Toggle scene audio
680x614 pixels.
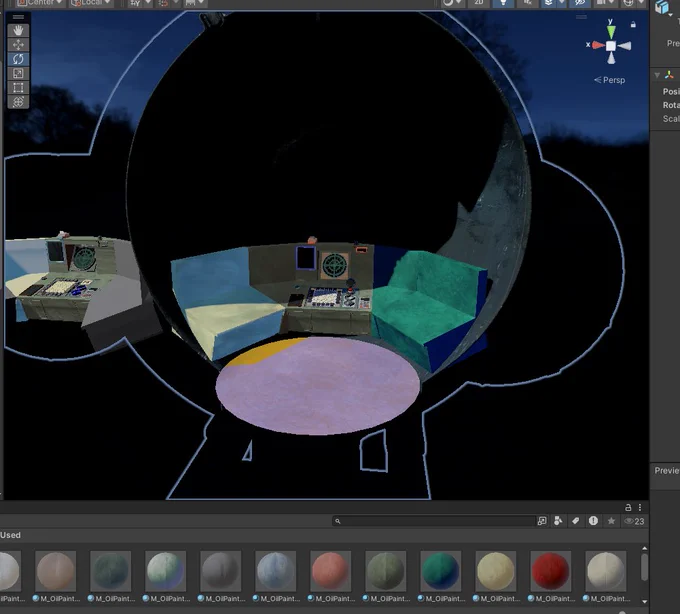527,3
